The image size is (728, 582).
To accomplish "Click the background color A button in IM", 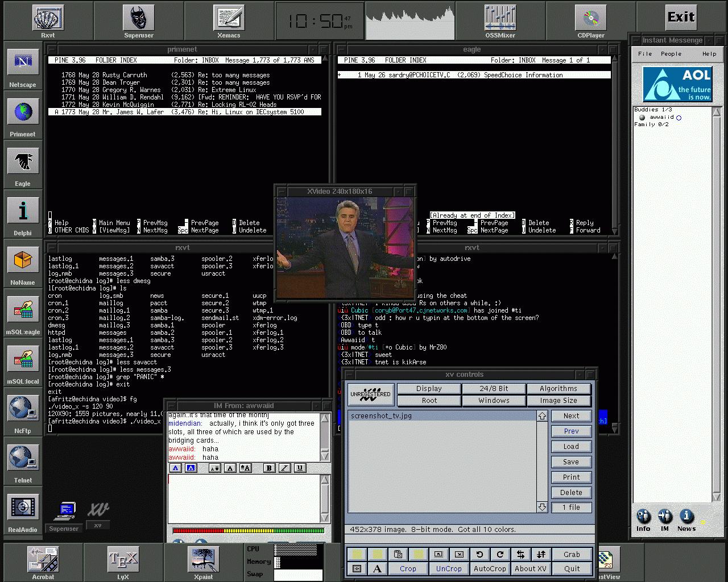I will click(191, 468).
